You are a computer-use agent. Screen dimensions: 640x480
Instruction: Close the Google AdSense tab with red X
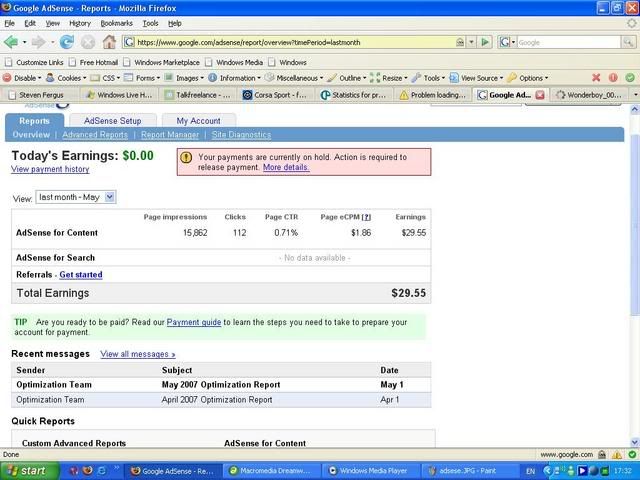pyautogui.click(x=541, y=95)
